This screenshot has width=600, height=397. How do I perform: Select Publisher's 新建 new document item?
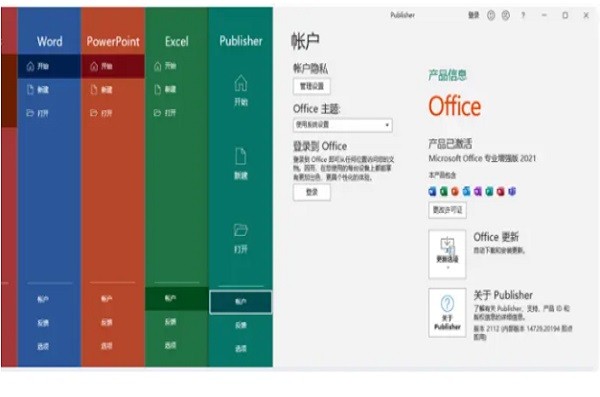pyautogui.click(x=241, y=163)
